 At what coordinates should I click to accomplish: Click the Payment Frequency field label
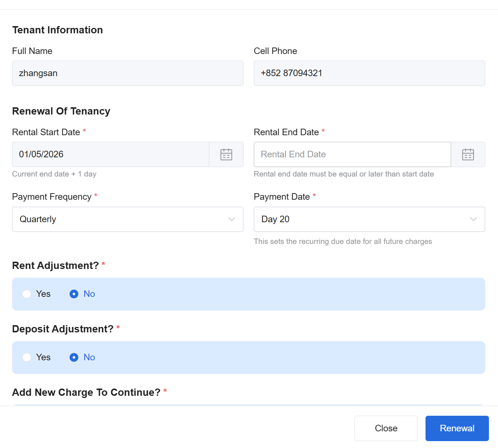(x=51, y=197)
